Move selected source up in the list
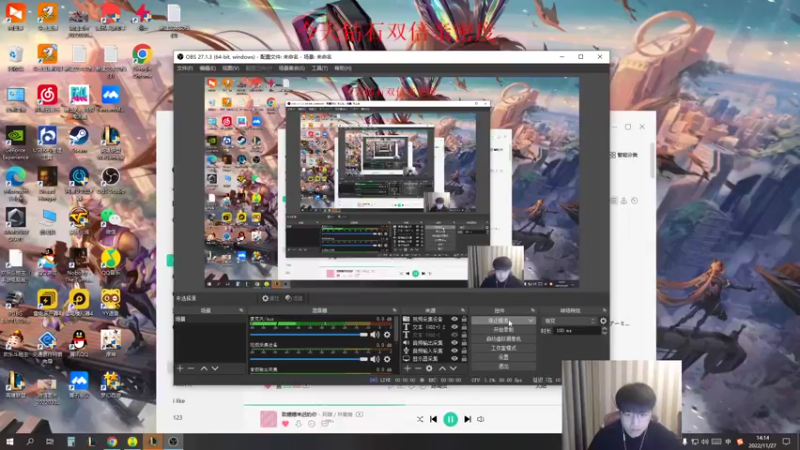The image size is (800, 450). [x=442, y=368]
